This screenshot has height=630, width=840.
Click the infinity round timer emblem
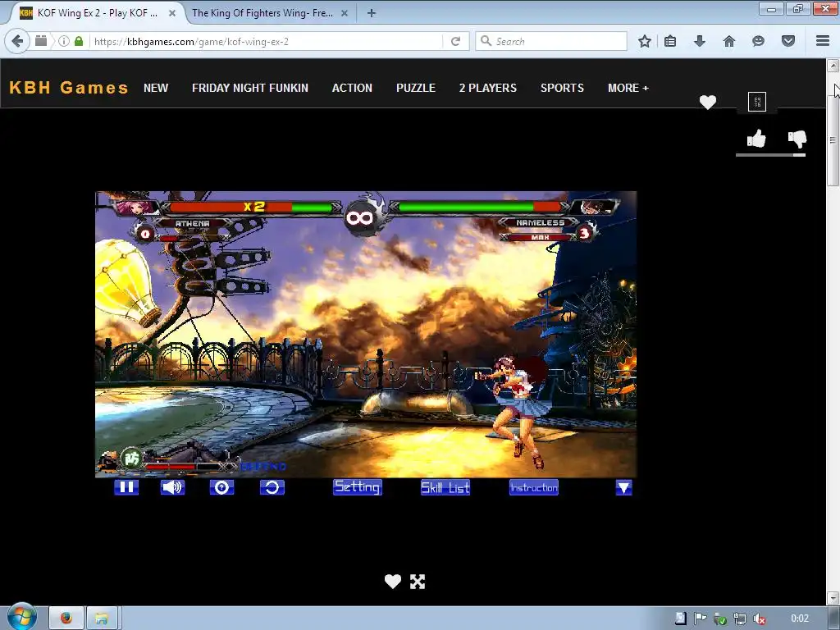pos(362,217)
